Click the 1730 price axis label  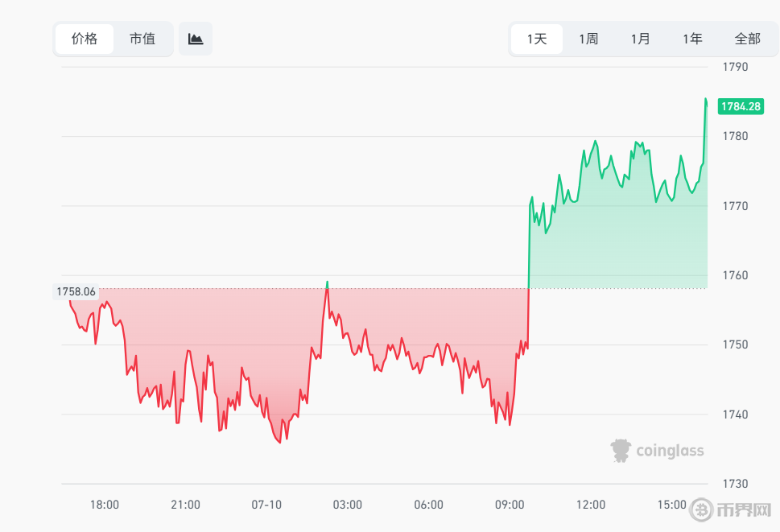[x=735, y=483]
